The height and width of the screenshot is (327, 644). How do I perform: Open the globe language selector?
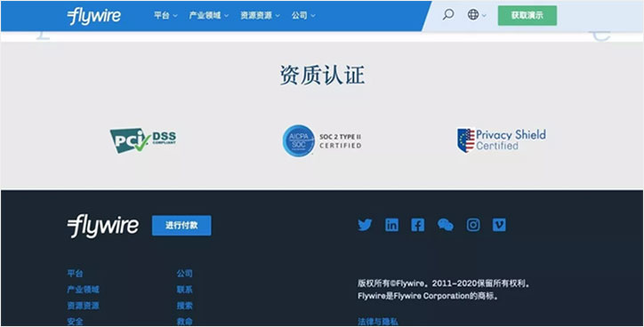point(477,15)
